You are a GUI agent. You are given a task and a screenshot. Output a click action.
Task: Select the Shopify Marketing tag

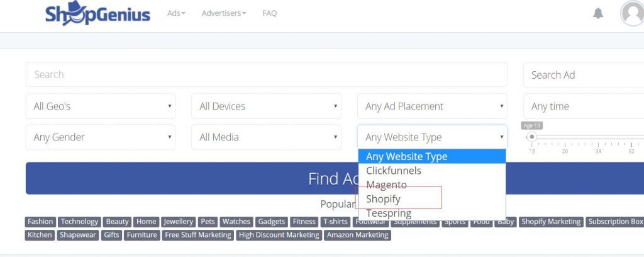tap(551, 222)
